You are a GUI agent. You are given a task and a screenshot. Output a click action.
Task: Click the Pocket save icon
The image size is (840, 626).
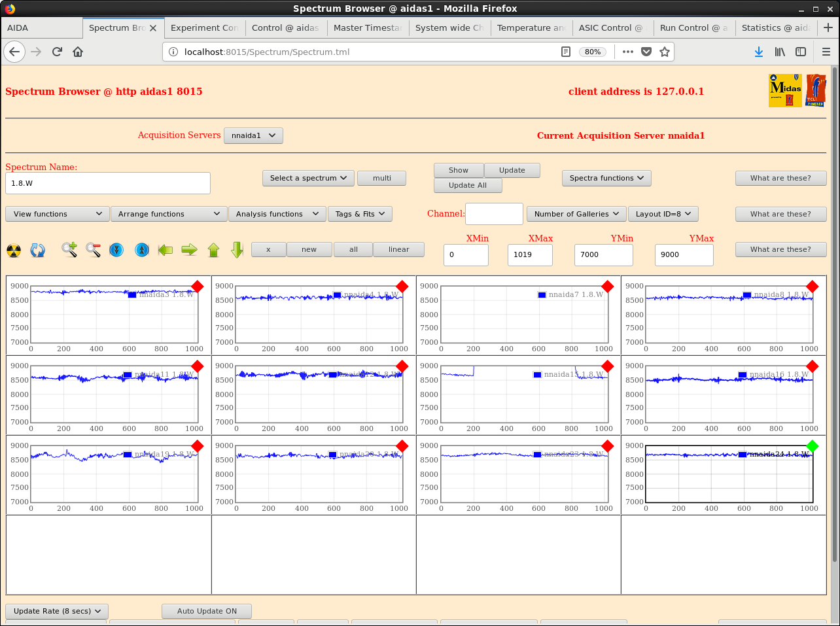tap(646, 52)
